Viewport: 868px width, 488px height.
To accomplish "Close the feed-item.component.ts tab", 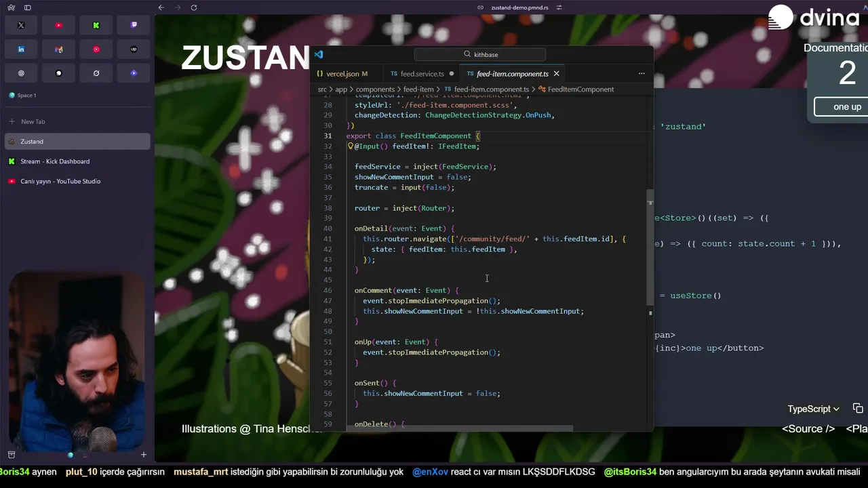I will [x=556, y=74].
